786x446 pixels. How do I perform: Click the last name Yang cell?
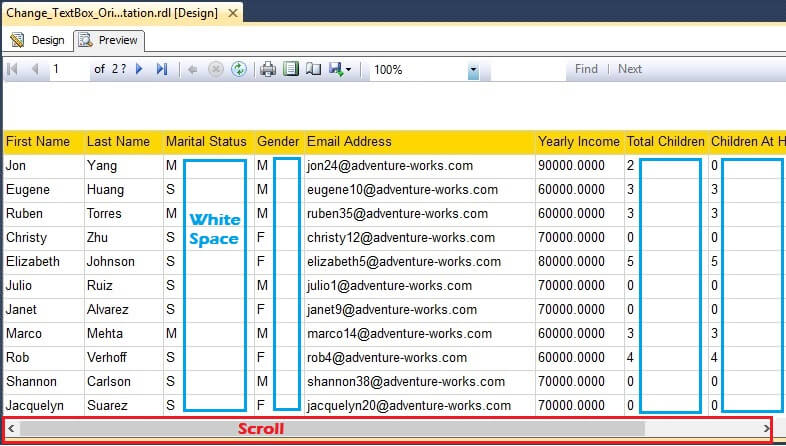pyautogui.click(x=123, y=166)
